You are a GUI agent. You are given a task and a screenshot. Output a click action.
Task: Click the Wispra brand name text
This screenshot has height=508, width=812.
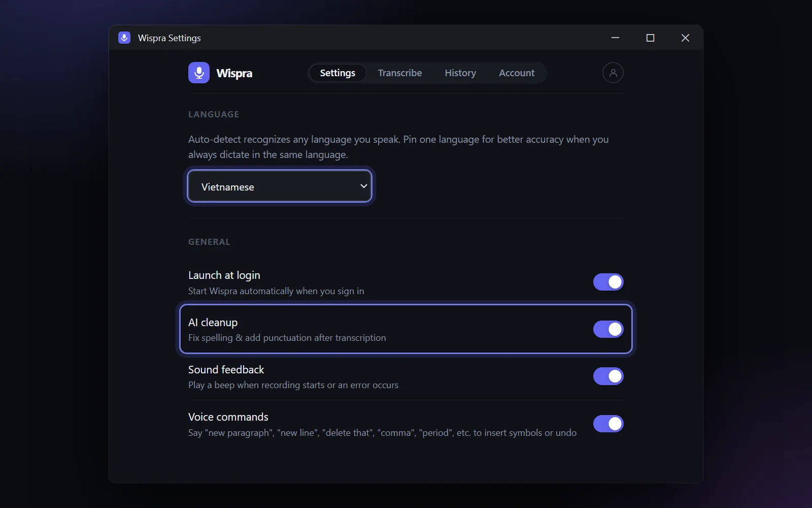pos(234,73)
